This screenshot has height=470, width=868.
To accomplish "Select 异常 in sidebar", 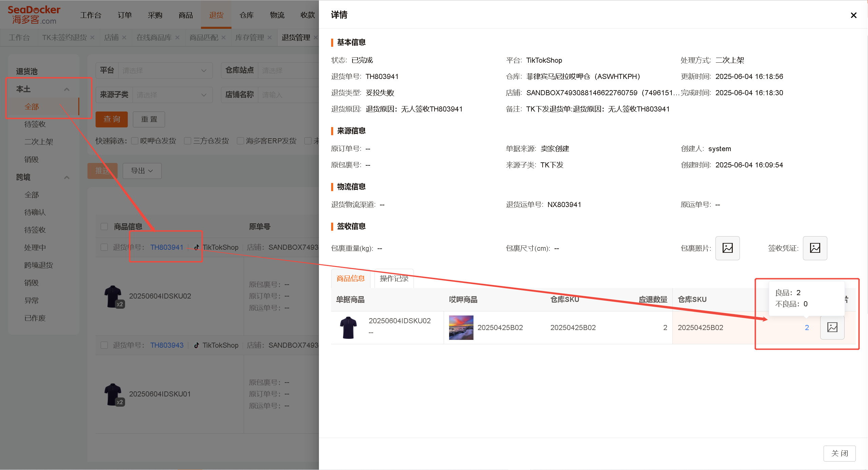I will (32, 301).
